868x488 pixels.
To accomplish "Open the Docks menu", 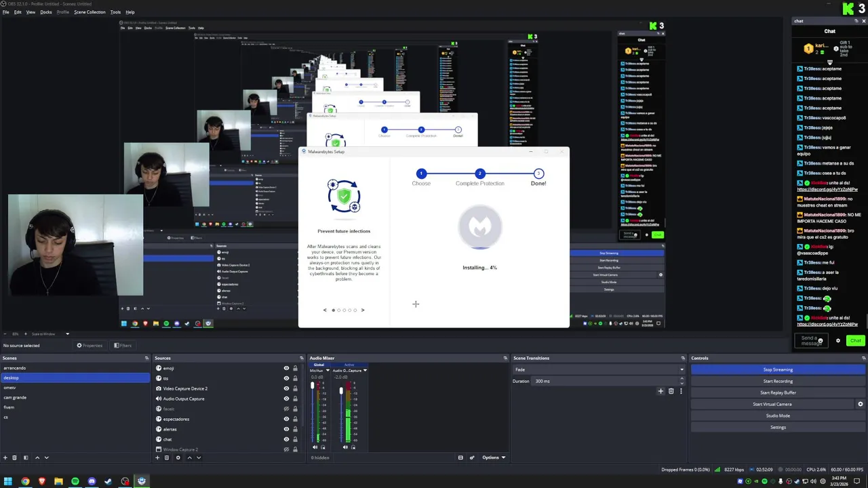I will point(46,12).
